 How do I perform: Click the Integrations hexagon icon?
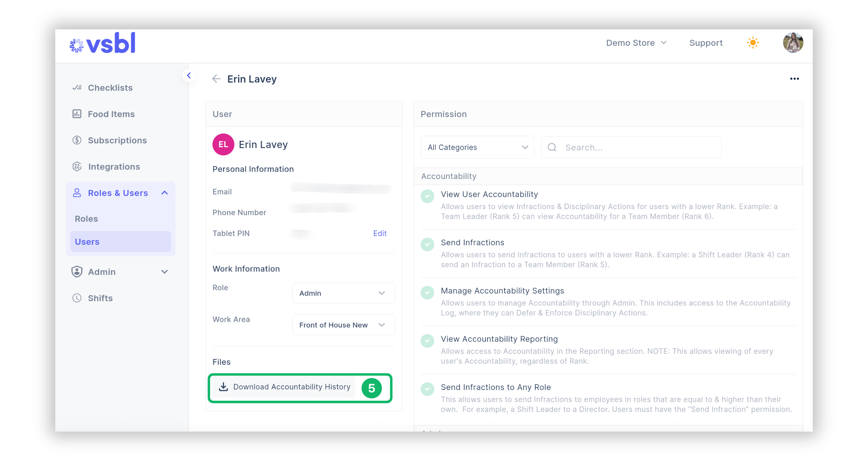[77, 166]
